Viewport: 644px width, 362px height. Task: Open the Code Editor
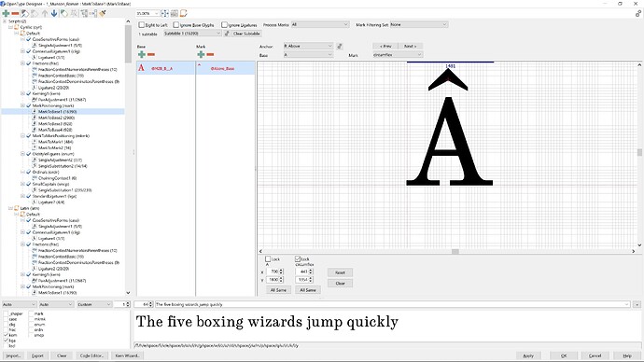[x=92, y=355]
